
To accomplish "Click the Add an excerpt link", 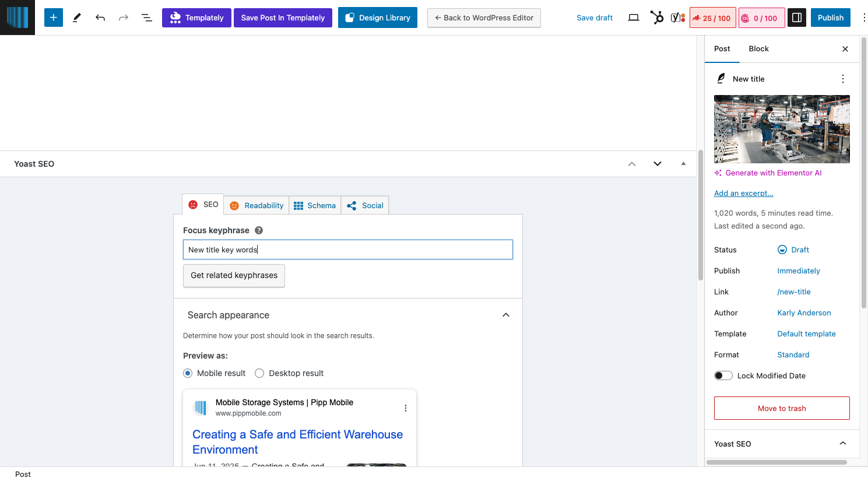I will [744, 193].
